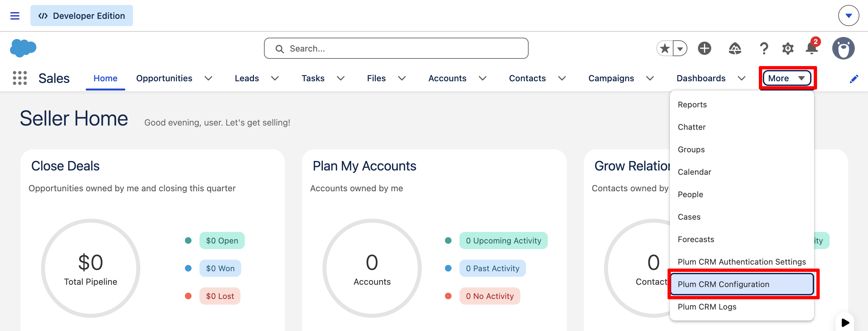Open the Opportunities tab
This screenshot has height=331, width=868.
click(164, 78)
